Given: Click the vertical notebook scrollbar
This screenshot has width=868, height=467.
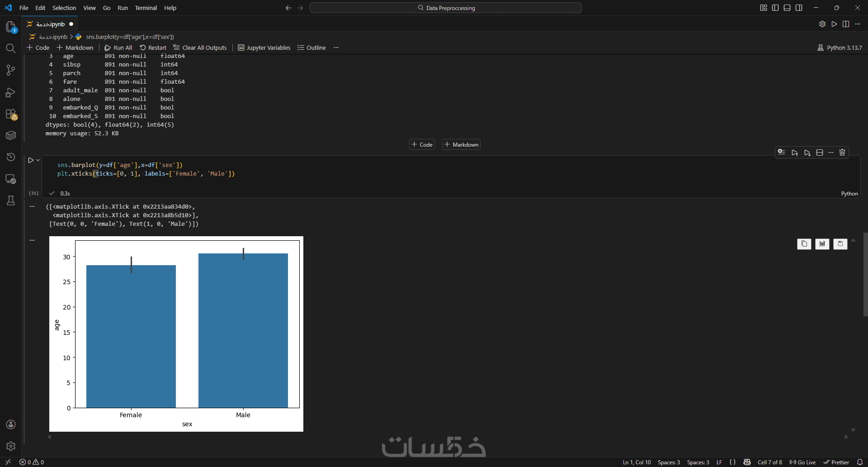Looking at the screenshot, I should click(865, 274).
